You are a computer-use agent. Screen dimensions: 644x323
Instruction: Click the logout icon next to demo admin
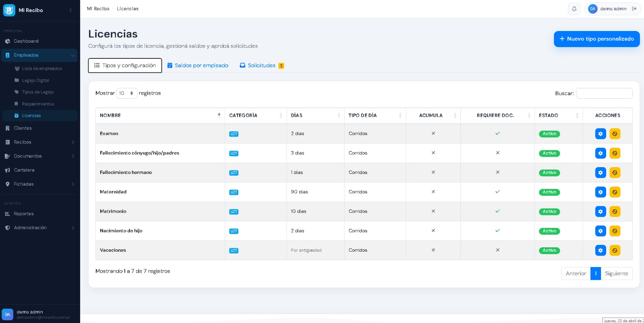point(634,9)
